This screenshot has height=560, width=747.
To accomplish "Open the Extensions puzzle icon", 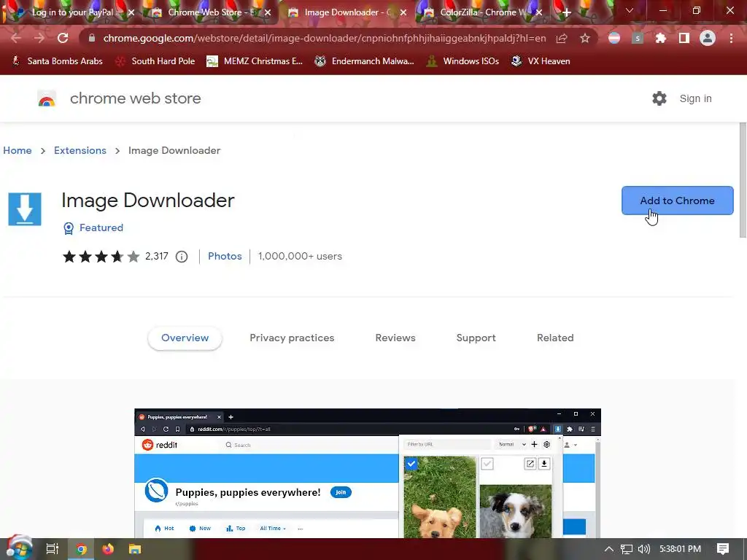I will coord(660,38).
